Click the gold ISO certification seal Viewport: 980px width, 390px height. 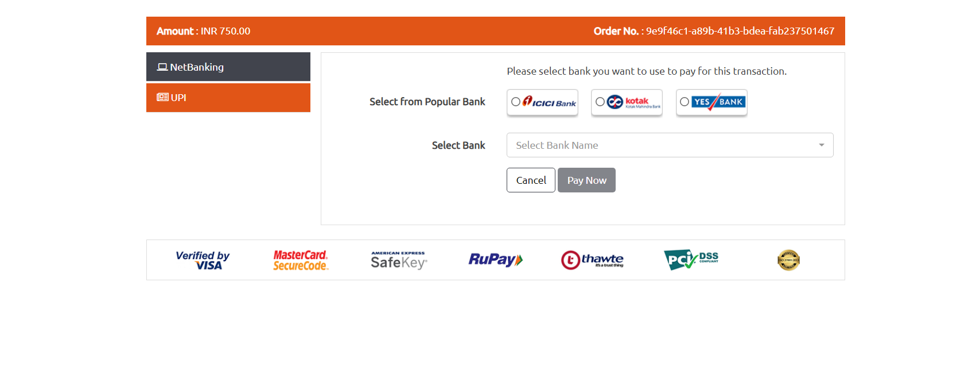[789, 260]
